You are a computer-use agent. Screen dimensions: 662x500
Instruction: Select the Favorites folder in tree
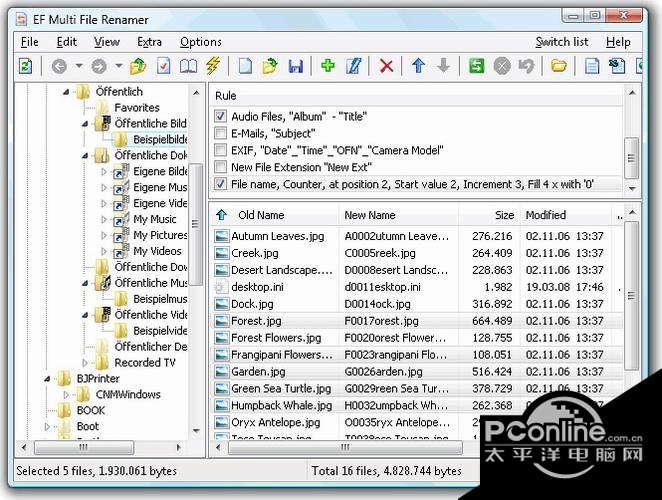point(137,108)
